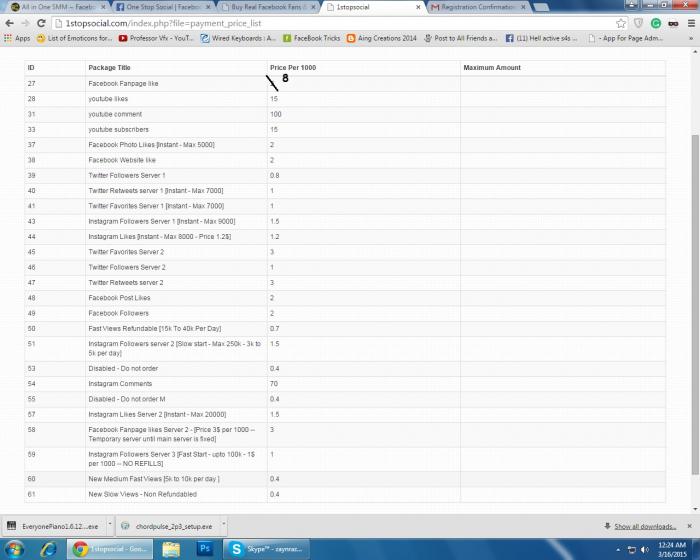This screenshot has width=700, height=560.
Task: Select the Disabled - Do not order M row
Action: point(345,399)
